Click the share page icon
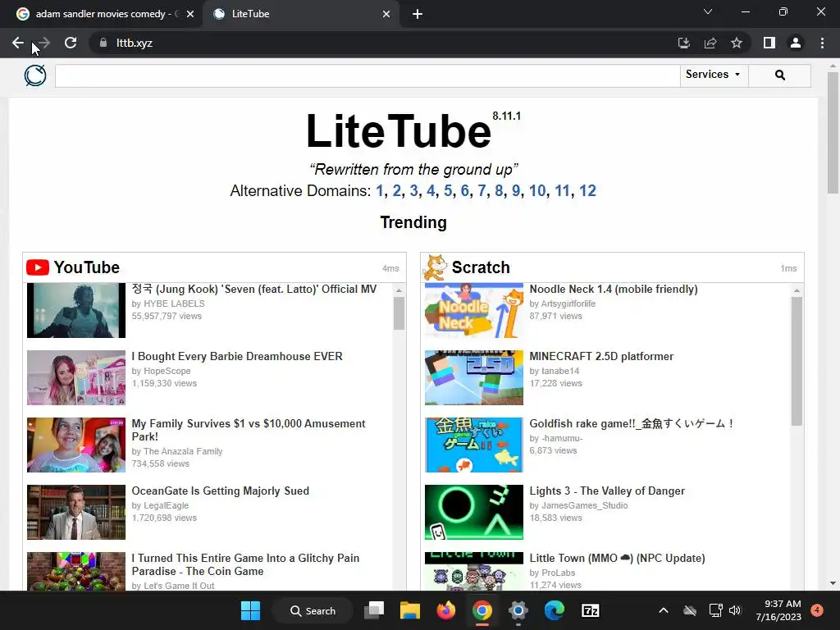Viewport: 840px width, 630px height. click(710, 43)
